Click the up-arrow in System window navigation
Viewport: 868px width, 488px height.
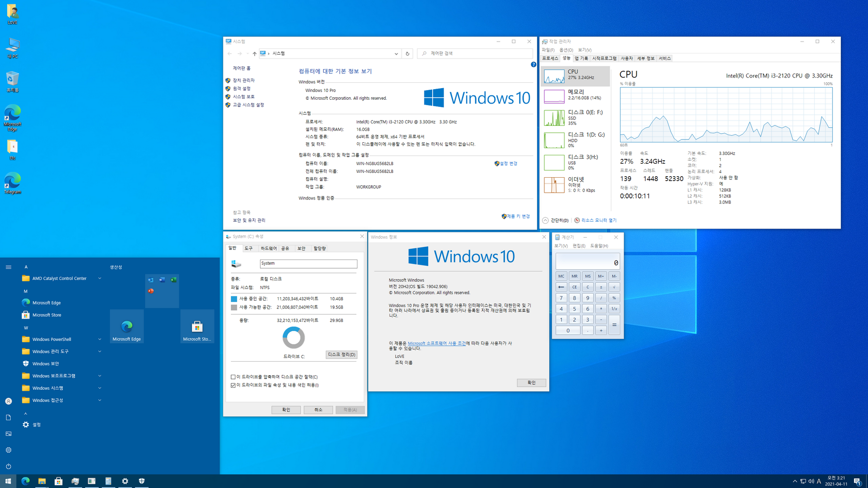254,53
